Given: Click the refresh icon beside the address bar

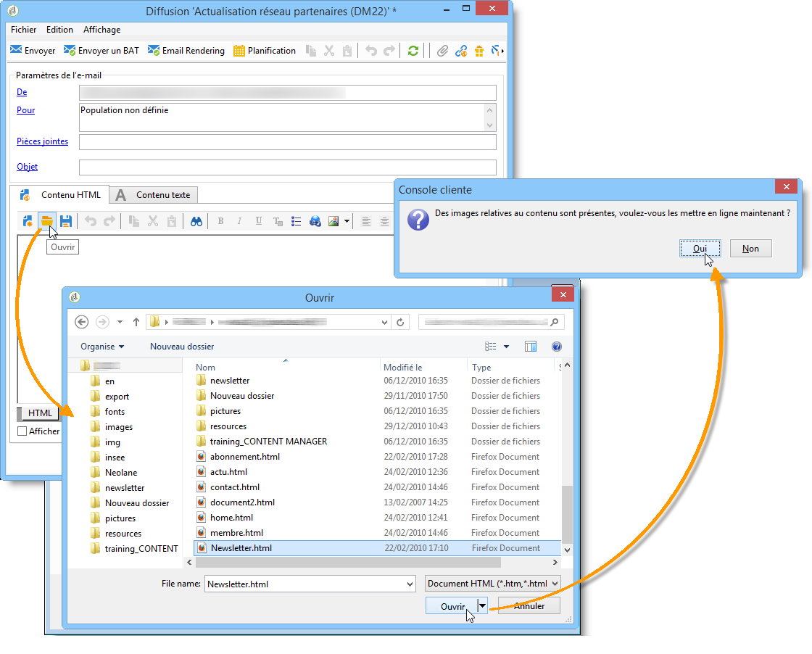Looking at the screenshot, I should [400, 322].
